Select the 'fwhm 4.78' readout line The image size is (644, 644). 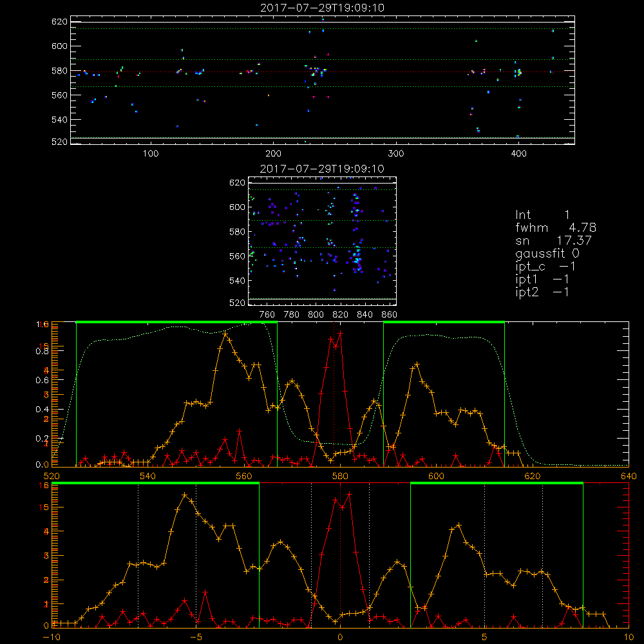click(x=556, y=227)
